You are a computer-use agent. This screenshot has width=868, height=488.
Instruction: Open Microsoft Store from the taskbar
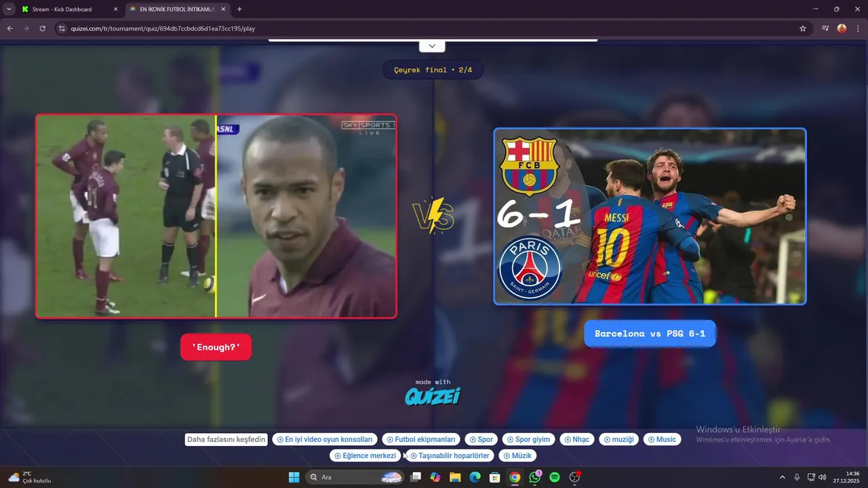(x=495, y=477)
